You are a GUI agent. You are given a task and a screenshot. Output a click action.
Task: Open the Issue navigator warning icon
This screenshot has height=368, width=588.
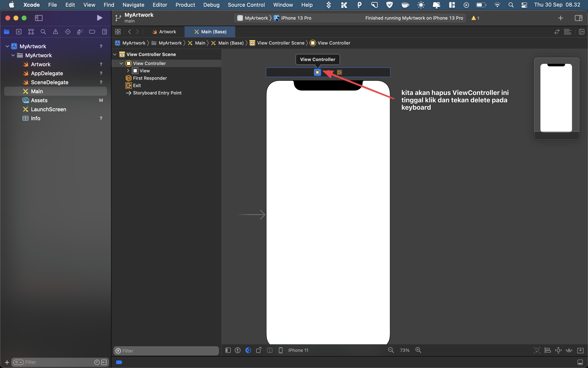pos(55,32)
